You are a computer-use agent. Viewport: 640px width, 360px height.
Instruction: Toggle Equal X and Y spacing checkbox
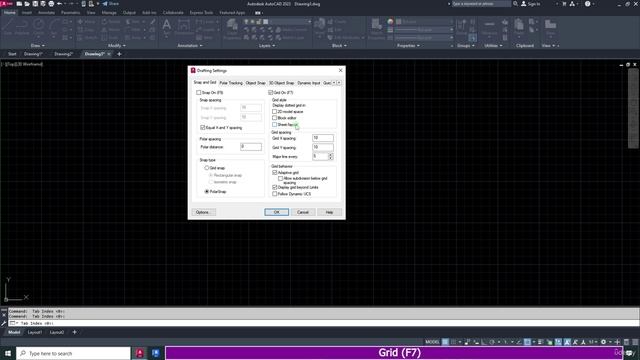point(203,128)
